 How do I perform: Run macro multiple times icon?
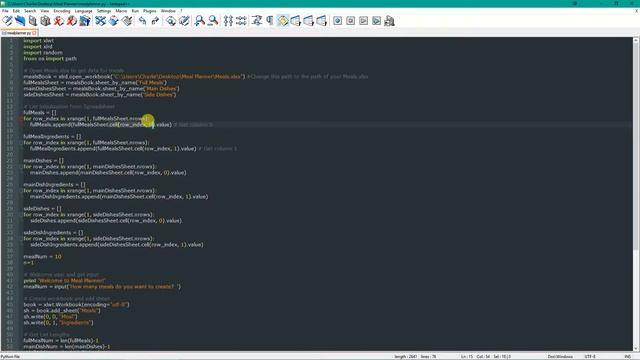pos(376,20)
